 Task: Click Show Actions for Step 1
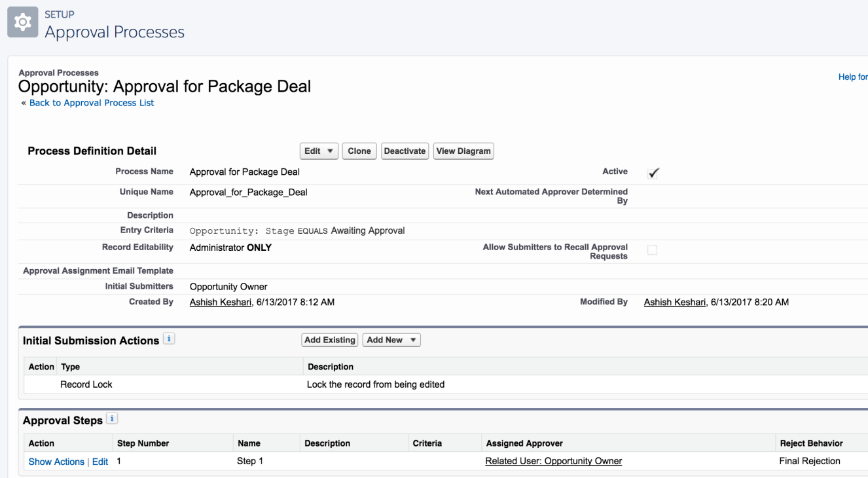(x=56, y=462)
